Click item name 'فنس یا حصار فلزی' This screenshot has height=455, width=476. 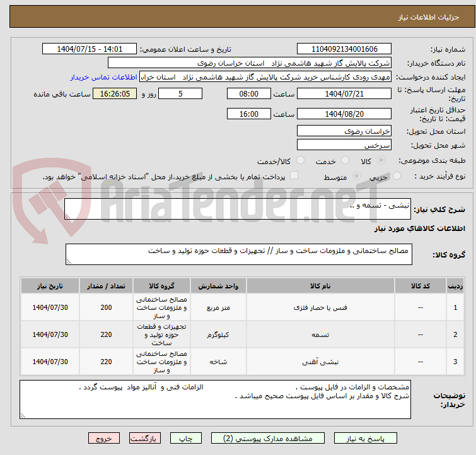(320, 307)
